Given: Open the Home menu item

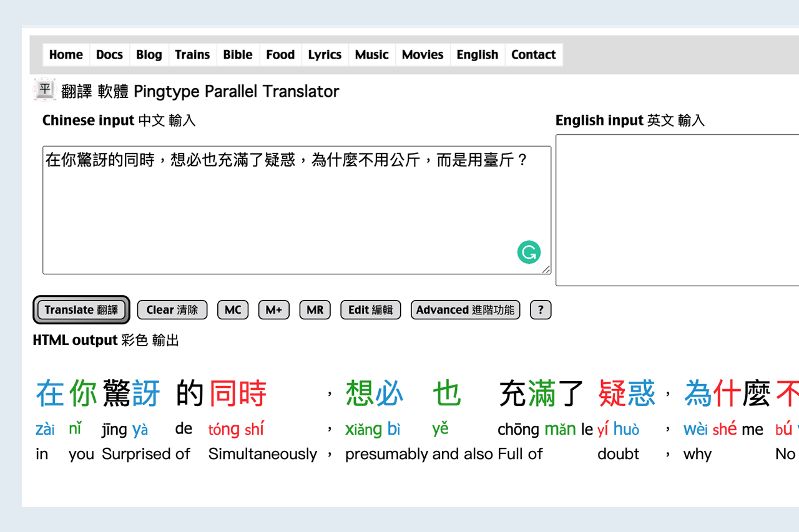Looking at the screenshot, I should pyautogui.click(x=66, y=55).
